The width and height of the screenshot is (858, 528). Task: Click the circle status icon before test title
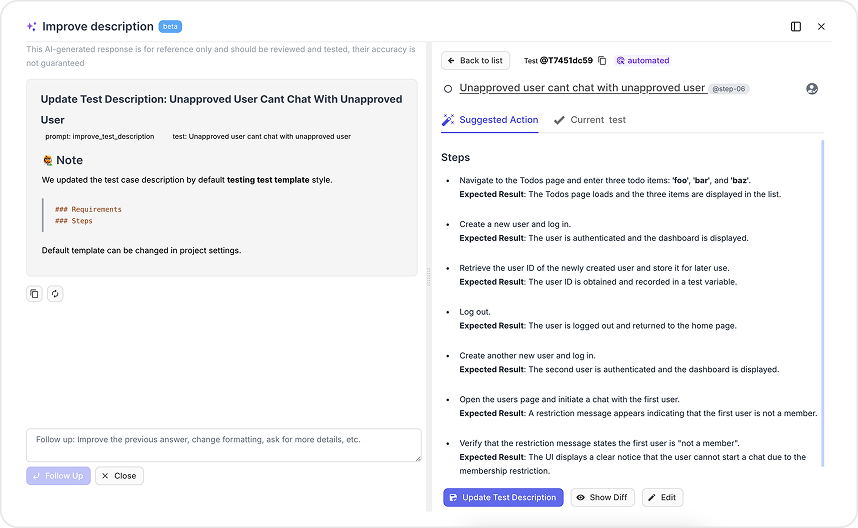[x=448, y=89]
